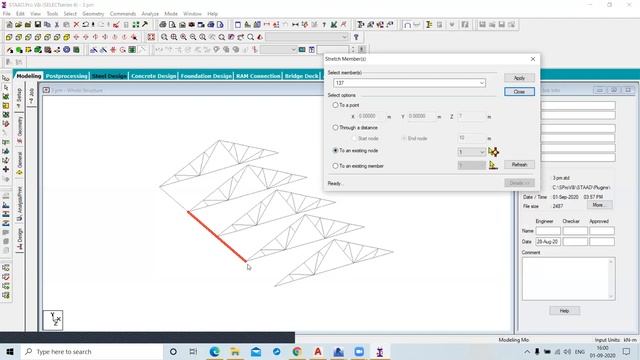
Task: Switch to the Concrete Design tab
Action: 153,76
